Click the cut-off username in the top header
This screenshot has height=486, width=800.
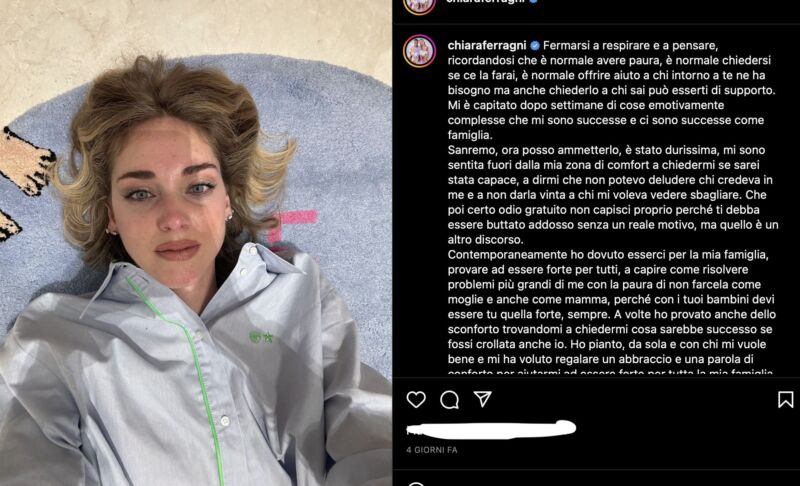tap(485, 2)
